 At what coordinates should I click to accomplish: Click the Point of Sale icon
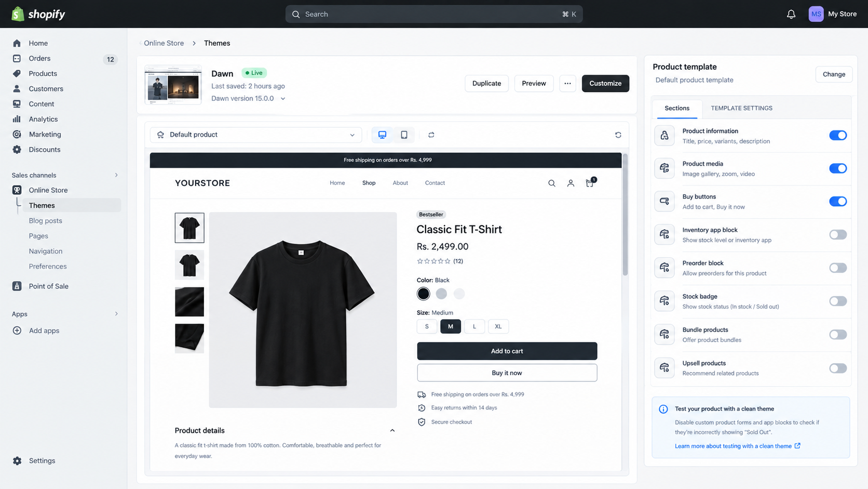click(x=17, y=286)
